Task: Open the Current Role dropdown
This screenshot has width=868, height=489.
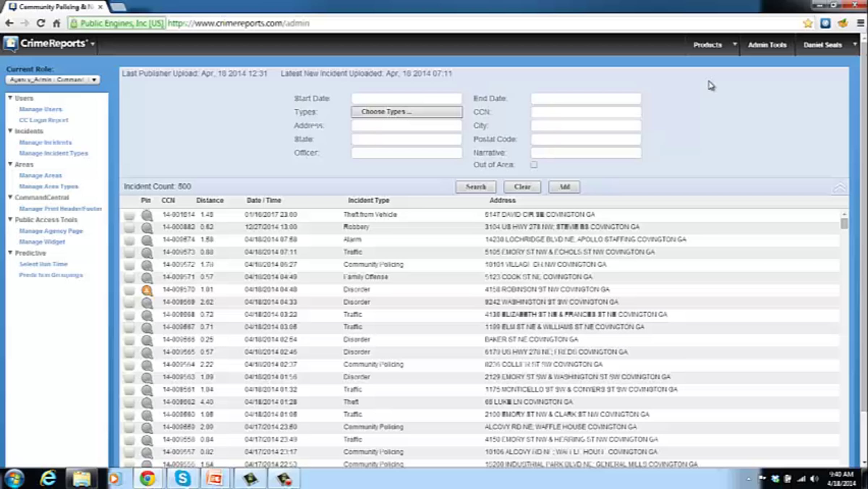Action: [53, 80]
